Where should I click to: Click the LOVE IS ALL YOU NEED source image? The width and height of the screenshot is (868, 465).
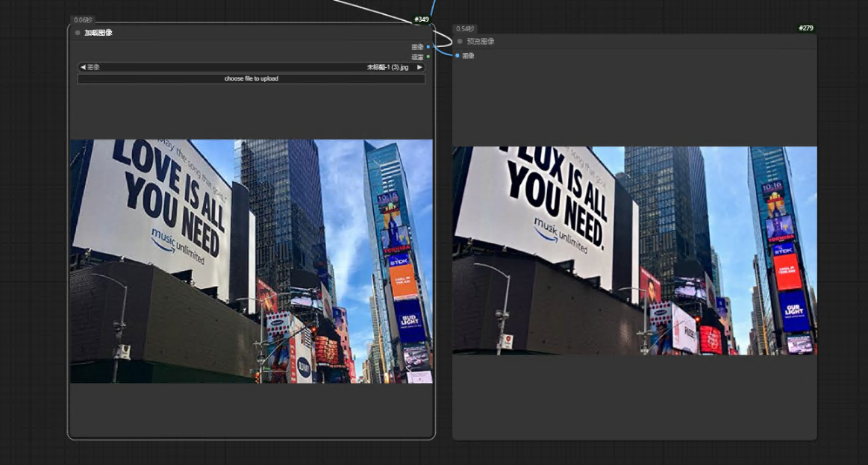coord(251,261)
